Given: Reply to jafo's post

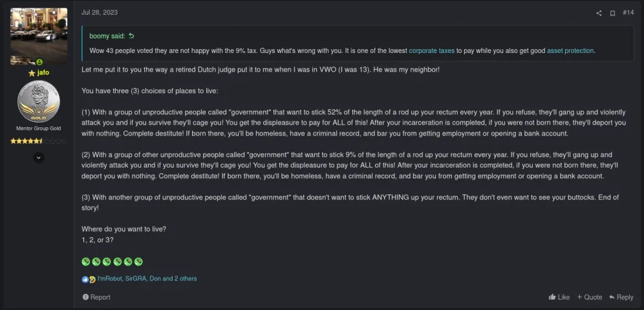Looking at the screenshot, I should 621,297.
